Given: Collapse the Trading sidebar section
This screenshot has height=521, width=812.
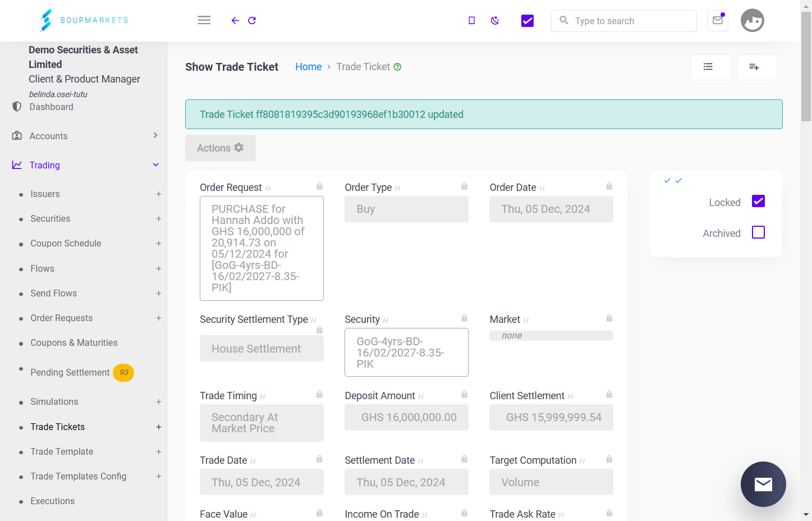Looking at the screenshot, I should [155, 165].
